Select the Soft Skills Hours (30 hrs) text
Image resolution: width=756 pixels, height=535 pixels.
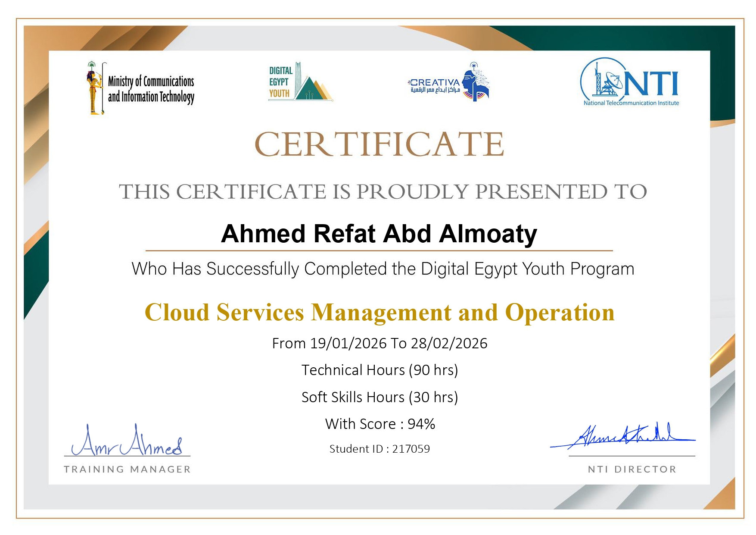coord(379,397)
